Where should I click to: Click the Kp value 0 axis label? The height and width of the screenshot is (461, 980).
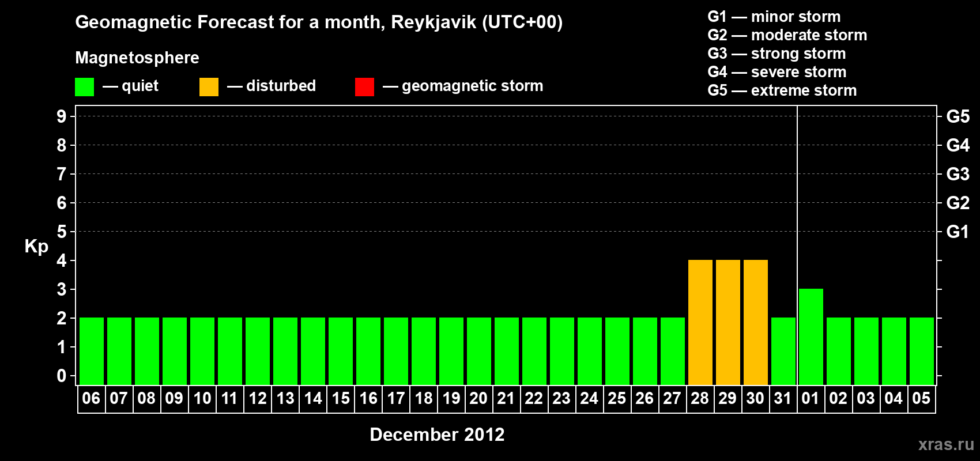(x=62, y=376)
